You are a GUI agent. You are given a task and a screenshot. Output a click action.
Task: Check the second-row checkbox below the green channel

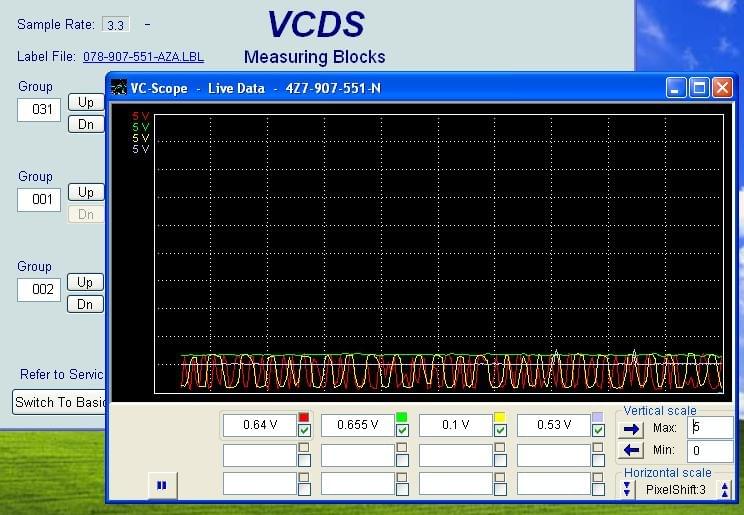pyautogui.click(x=402, y=460)
